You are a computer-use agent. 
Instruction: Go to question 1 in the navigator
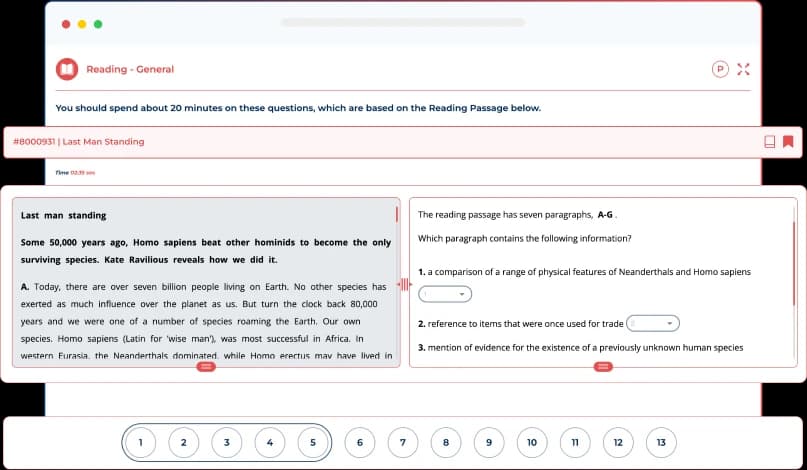click(141, 442)
